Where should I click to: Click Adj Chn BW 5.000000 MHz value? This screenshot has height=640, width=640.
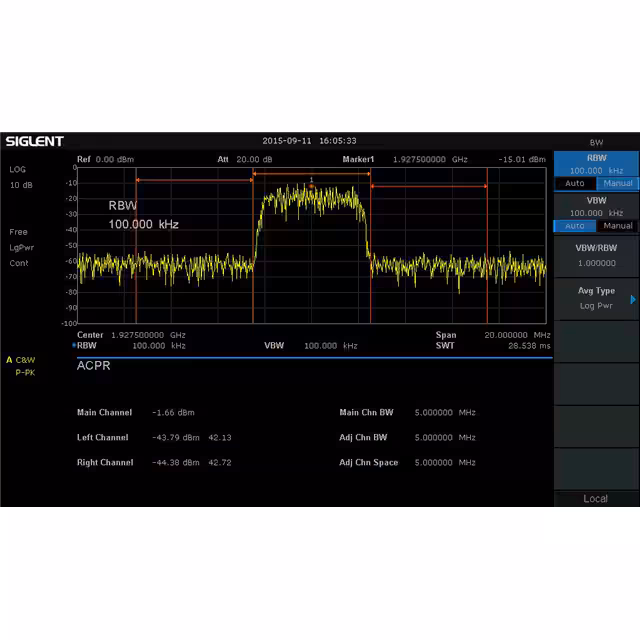tap(445, 438)
